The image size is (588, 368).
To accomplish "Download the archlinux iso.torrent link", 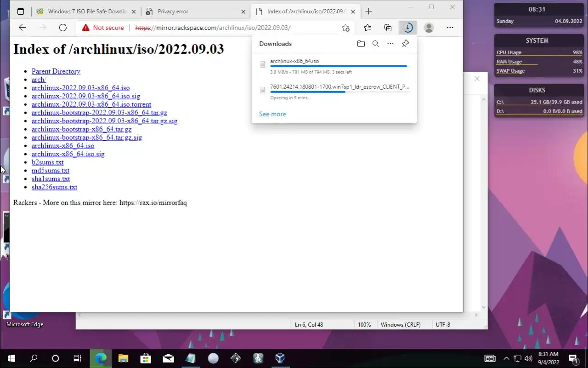I will tap(91, 104).
